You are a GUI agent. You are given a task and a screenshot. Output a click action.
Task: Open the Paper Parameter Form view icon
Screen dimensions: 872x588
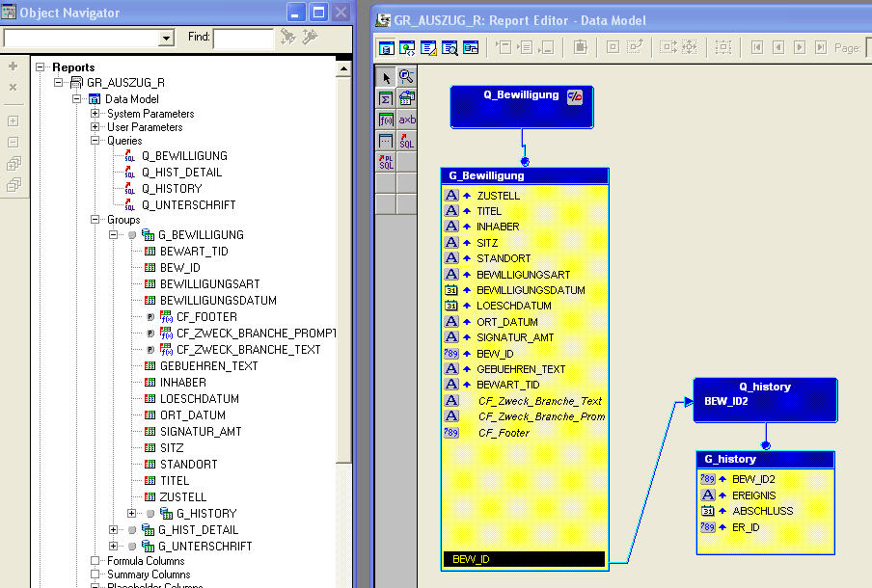click(x=471, y=48)
